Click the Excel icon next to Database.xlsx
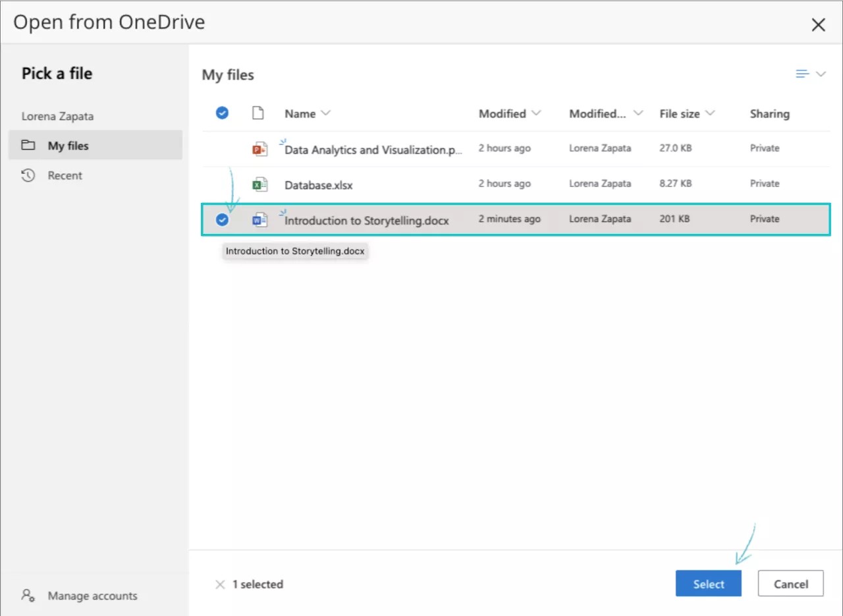Viewport: 843px width, 616px height. point(259,184)
